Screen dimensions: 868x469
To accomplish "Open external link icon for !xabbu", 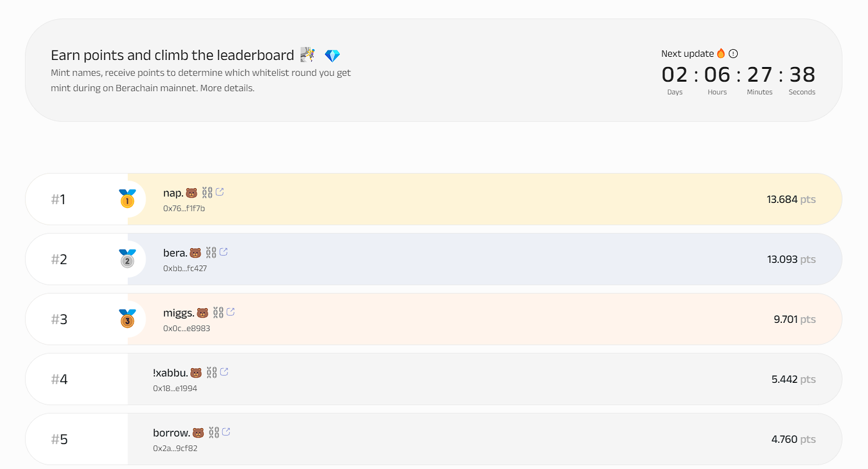I will 224,372.
